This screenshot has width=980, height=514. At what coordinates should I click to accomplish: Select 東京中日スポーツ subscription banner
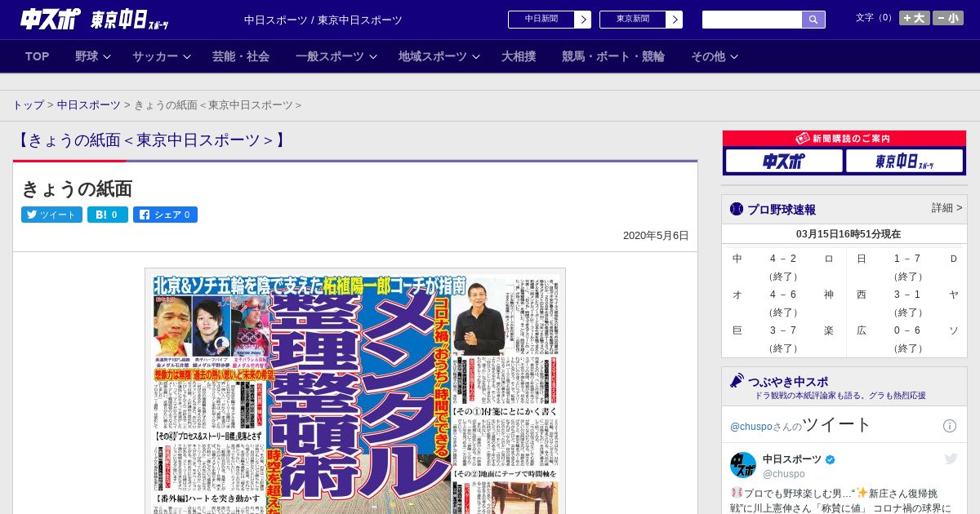[x=904, y=161]
